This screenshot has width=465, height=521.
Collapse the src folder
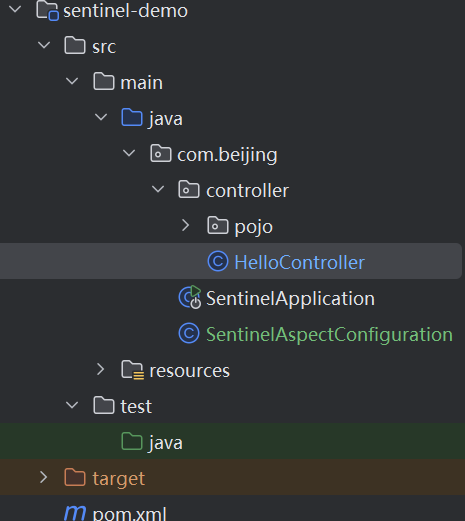pos(44,45)
